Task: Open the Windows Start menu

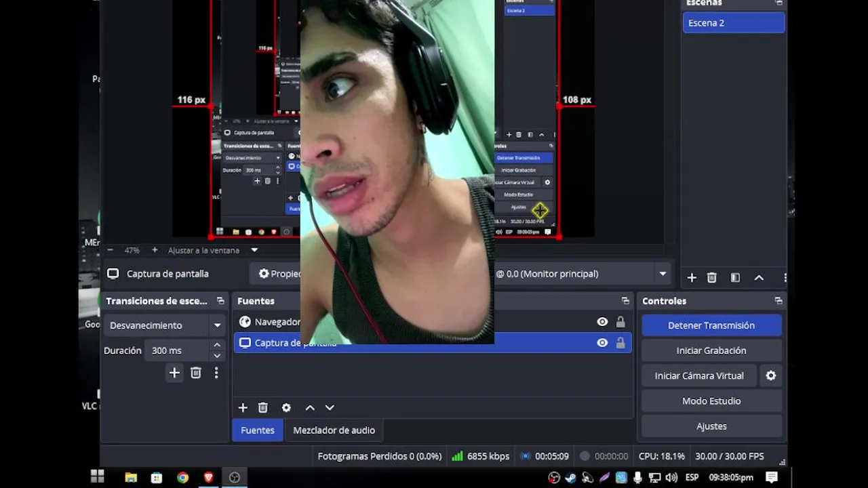Action: [98, 477]
